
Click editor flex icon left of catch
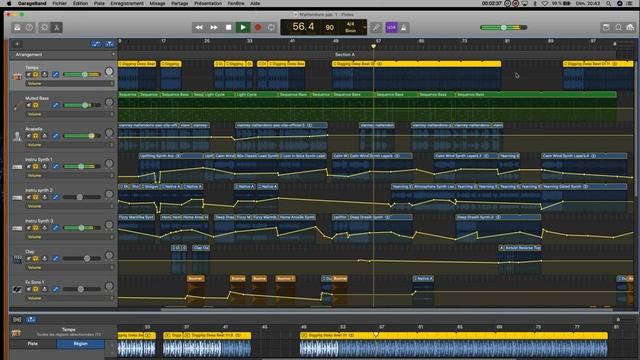click(x=17, y=319)
